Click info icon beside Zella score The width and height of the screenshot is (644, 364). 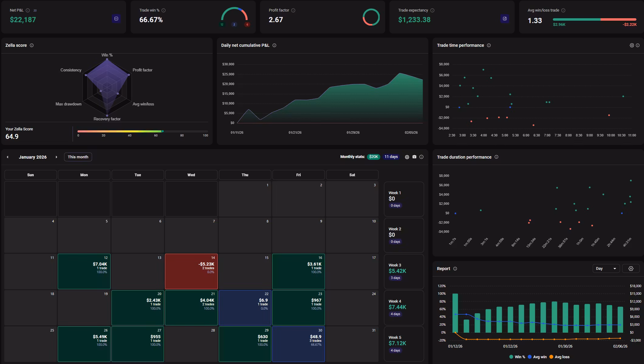coord(32,45)
